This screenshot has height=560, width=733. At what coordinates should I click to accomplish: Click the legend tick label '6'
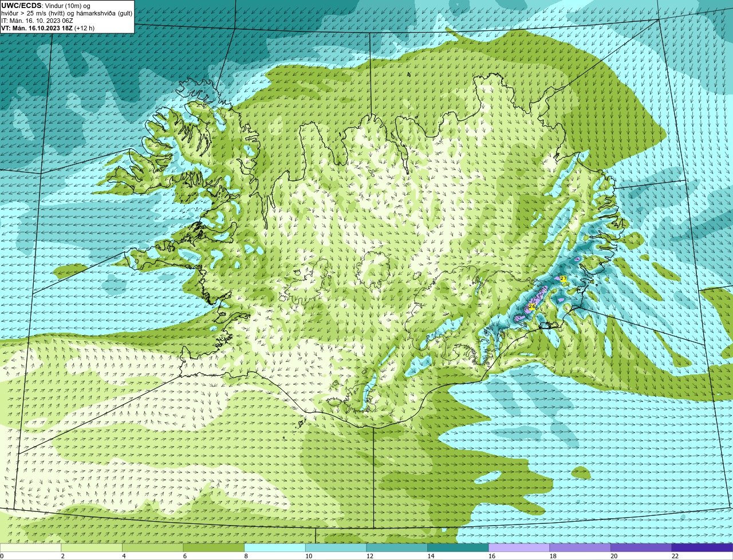184,556
